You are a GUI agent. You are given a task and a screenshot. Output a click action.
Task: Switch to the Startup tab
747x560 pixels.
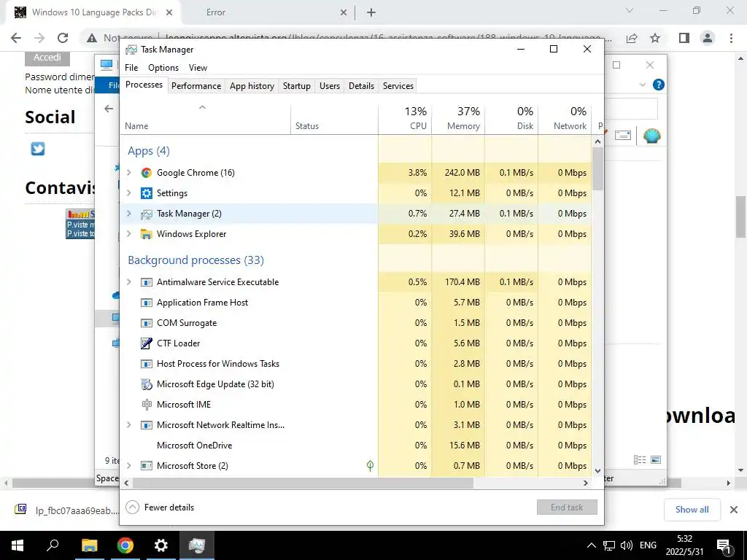(296, 86)
